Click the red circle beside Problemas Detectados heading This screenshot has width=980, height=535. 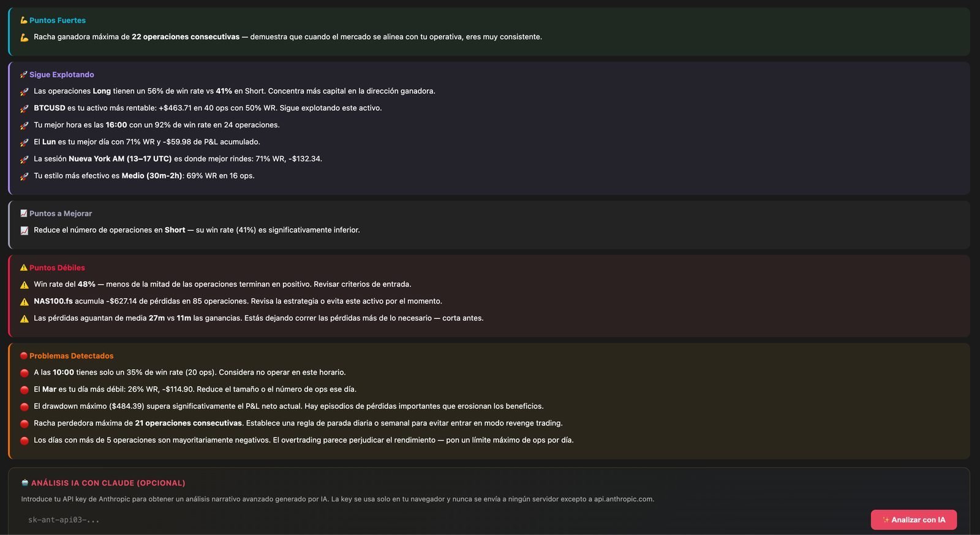24,356
